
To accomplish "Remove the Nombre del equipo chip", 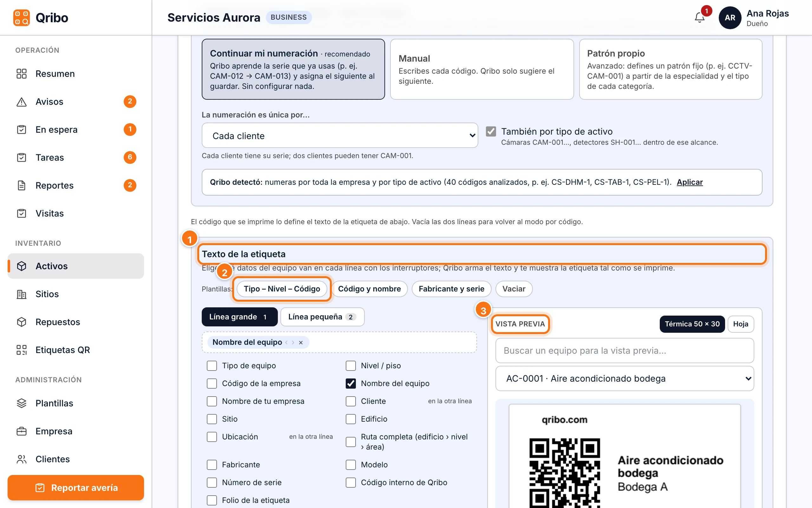I will point(301,342).
